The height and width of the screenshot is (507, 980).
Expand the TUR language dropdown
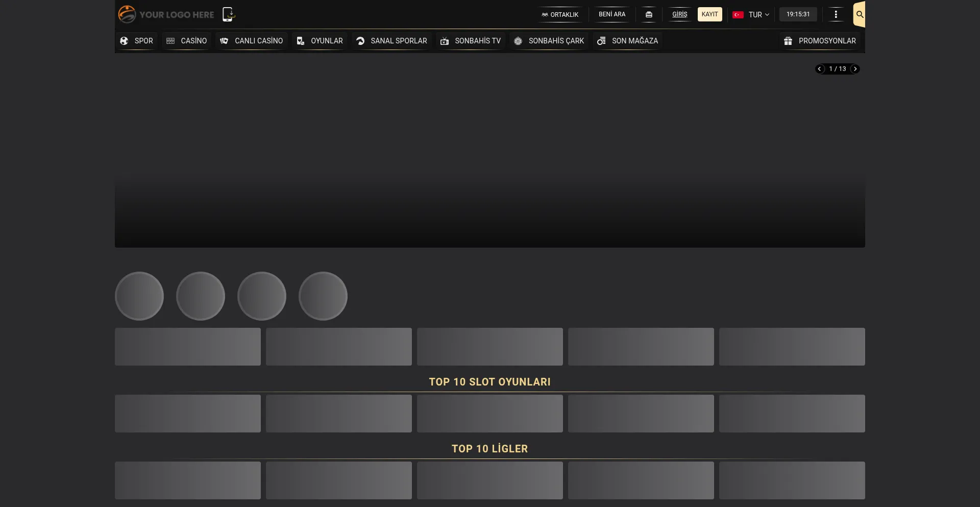[751, 15]
